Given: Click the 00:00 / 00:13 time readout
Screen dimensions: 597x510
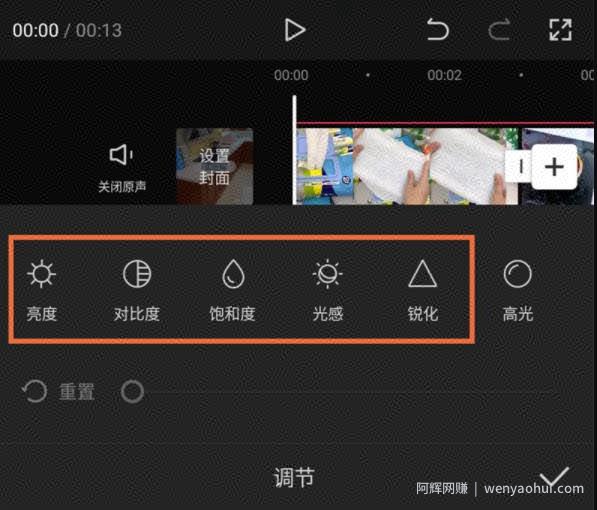Looking at the screenshot, I should tap(67, 30).
